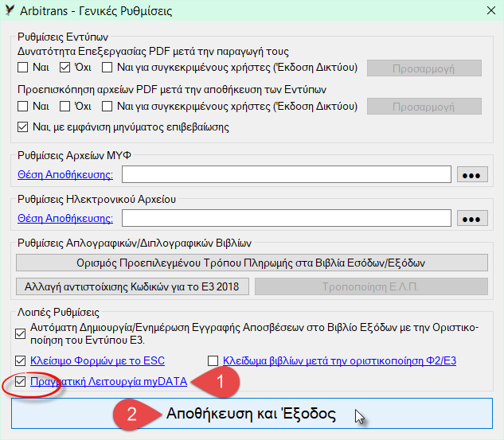The width and height of the screenshot is (504, 440).
Task: Tick specific users option for PDF editing
Action: [x=107, y=68]
